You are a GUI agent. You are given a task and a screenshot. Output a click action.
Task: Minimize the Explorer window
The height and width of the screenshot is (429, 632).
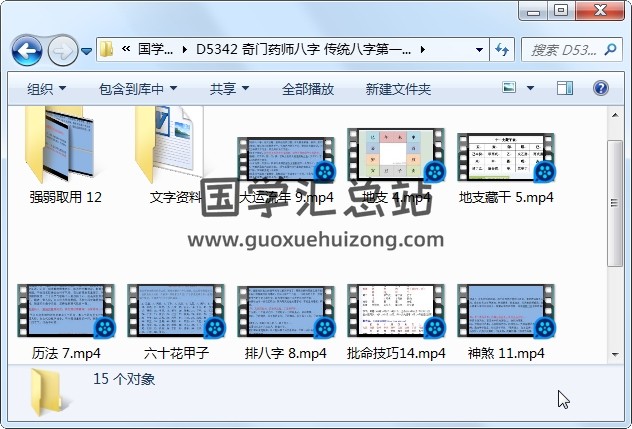point(533,11)
